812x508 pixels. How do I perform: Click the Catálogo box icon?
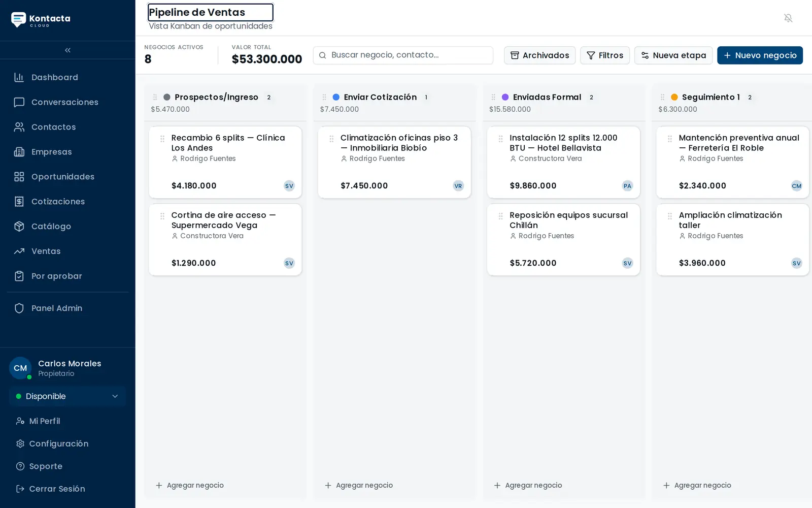click(19, 227)
